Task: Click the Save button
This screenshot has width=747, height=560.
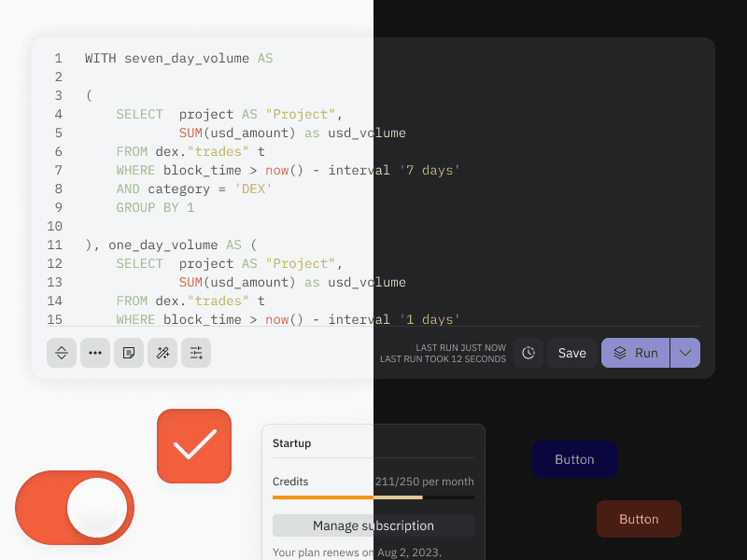Action: [x=572, y=353]
